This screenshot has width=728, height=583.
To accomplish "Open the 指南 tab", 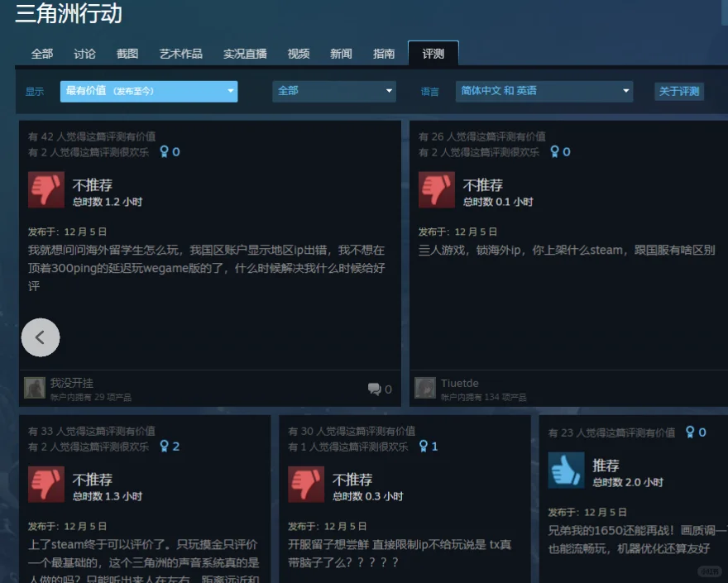I will tap(384, 54).
